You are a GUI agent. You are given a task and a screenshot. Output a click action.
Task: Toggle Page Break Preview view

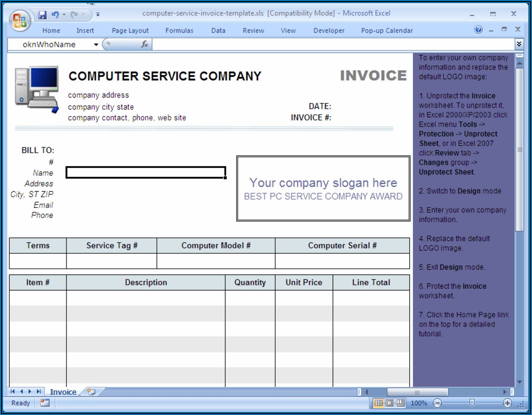click(401, 403)
